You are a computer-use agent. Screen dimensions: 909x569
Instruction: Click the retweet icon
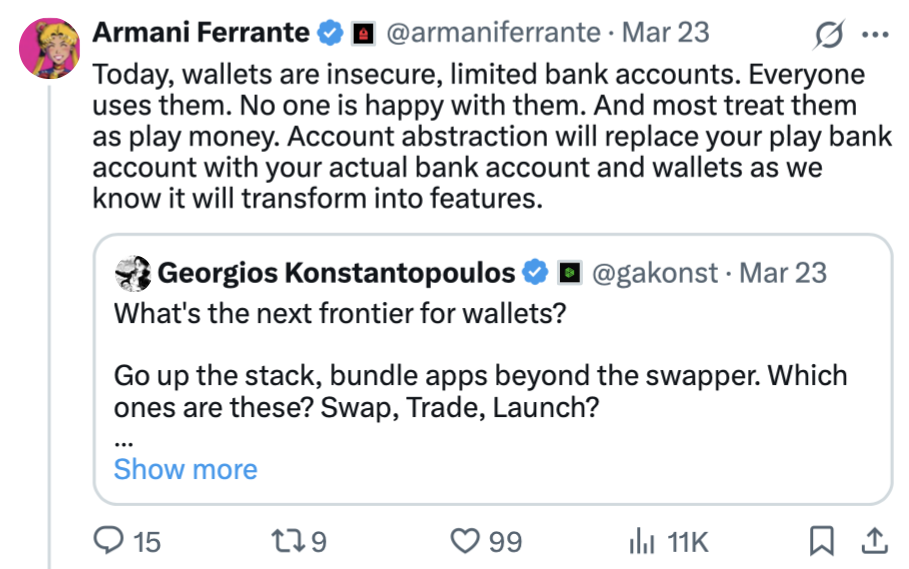285,541
